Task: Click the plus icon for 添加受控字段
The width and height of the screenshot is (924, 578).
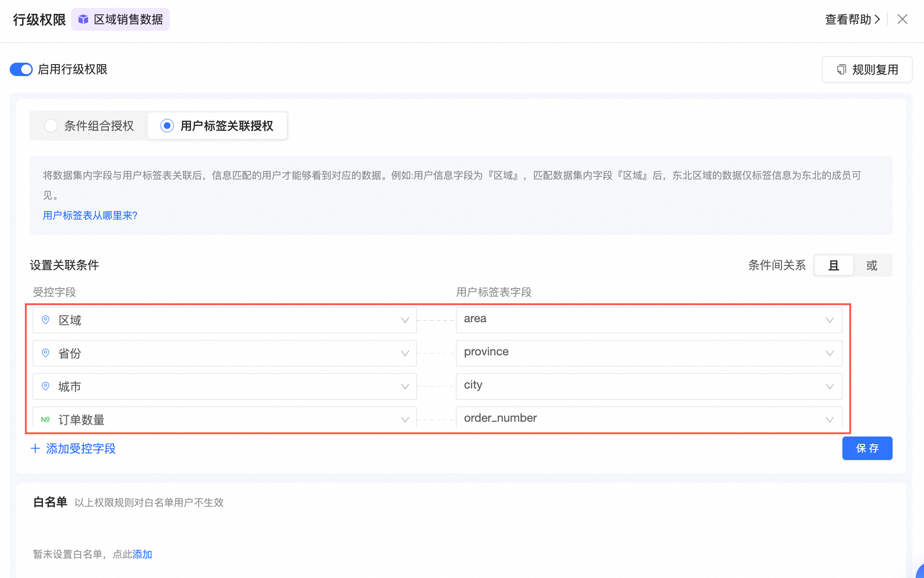Action: click(x=36, y=448)
